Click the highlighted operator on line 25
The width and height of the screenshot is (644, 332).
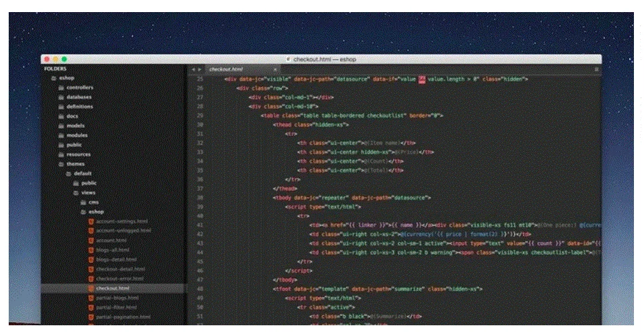[421, 79]
